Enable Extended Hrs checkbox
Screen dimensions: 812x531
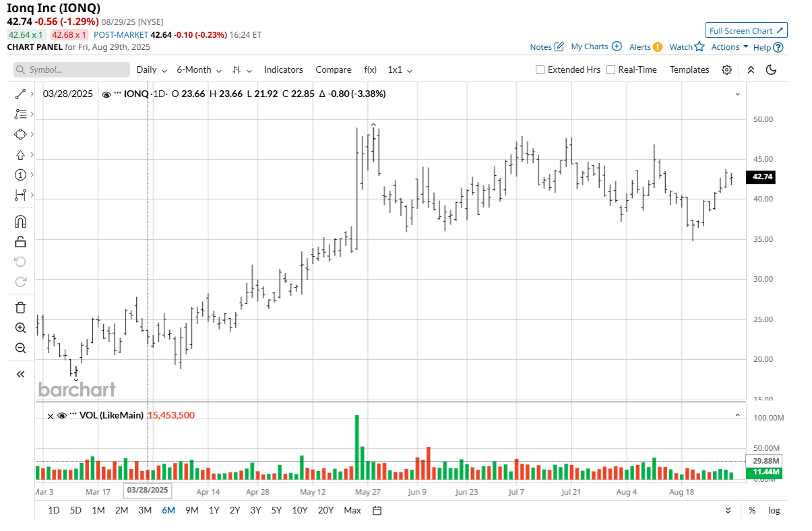pos(540,70)
